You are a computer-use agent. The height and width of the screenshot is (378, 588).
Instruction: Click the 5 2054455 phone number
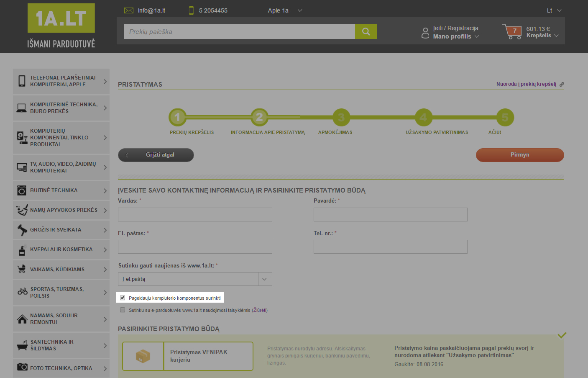(x=213, y=10)
